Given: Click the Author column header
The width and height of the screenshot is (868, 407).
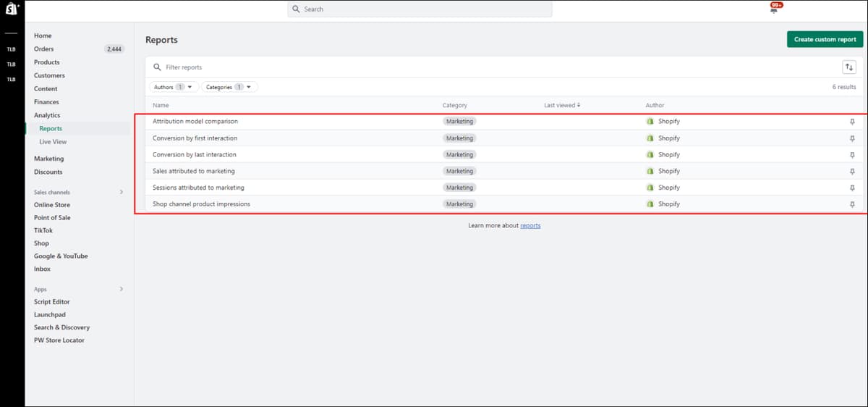Looking at the screenshot, I should click(x=655, y=106).
